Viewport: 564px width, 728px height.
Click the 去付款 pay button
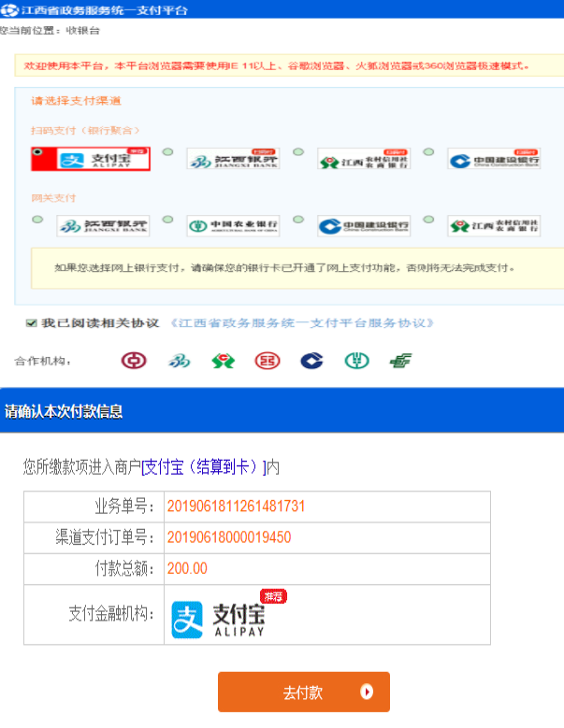(304, 692)
